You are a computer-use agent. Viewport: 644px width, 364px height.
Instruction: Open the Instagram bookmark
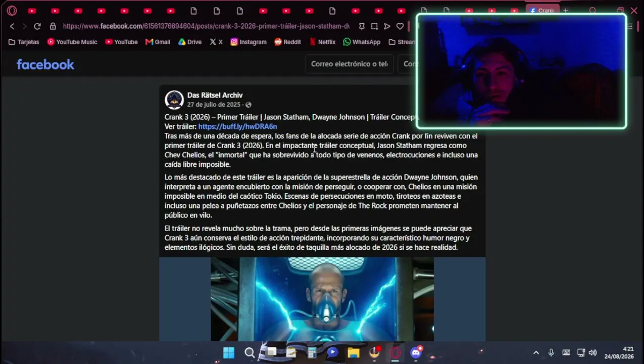click(x=249, y=42)
